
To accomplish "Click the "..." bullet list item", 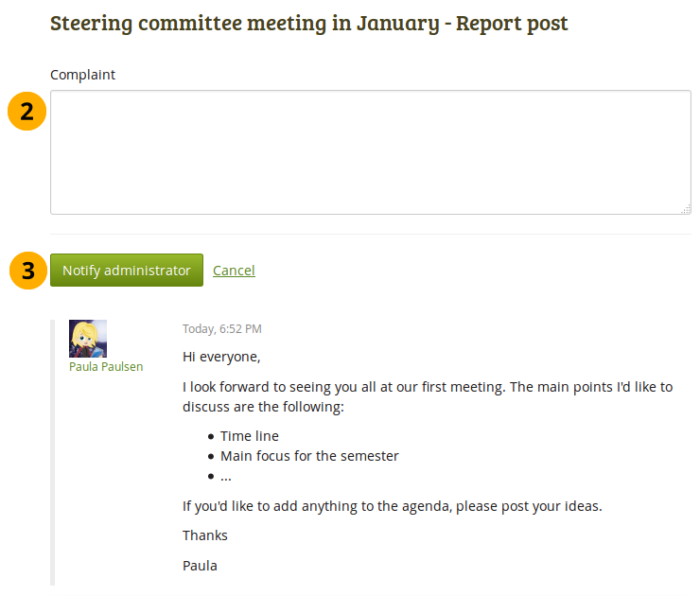I will [x=226, y=476].
